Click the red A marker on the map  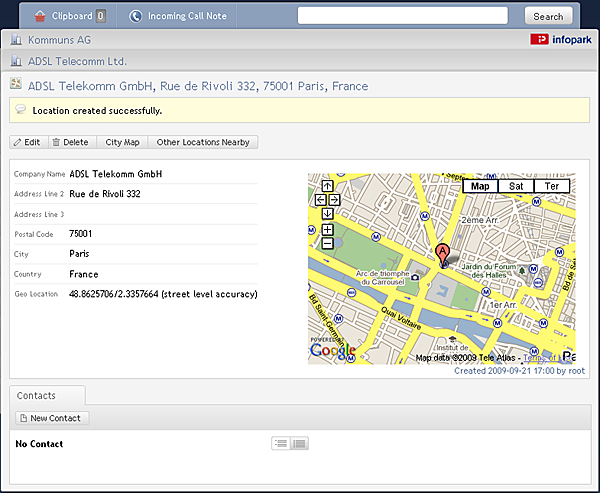(442, 254)
